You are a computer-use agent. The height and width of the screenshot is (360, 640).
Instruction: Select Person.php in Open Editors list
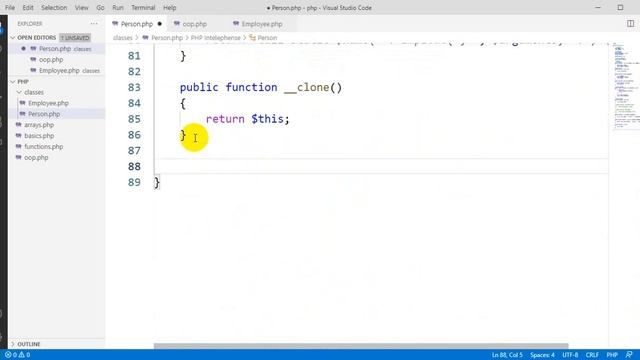57,49
